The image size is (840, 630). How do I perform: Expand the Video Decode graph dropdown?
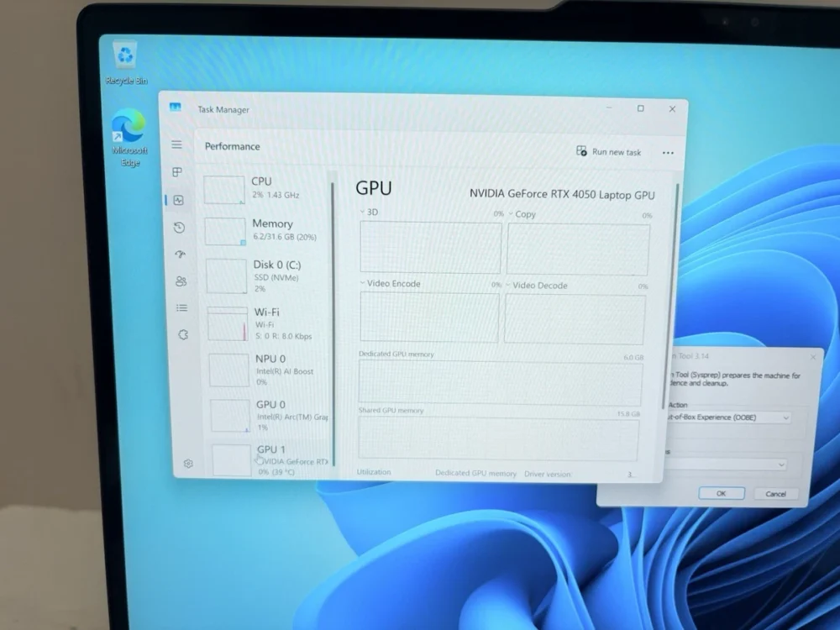[508, 285]
